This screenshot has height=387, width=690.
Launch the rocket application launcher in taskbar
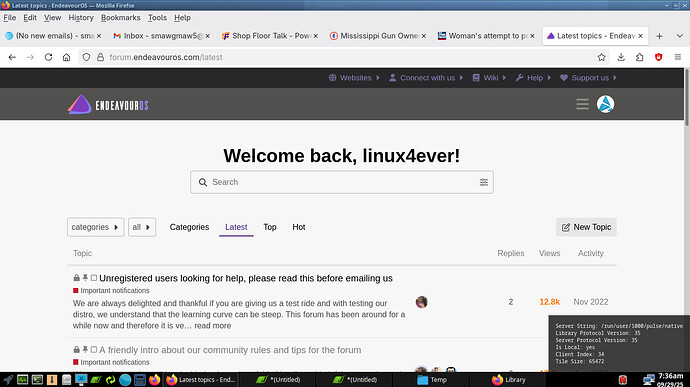(7, 380)
